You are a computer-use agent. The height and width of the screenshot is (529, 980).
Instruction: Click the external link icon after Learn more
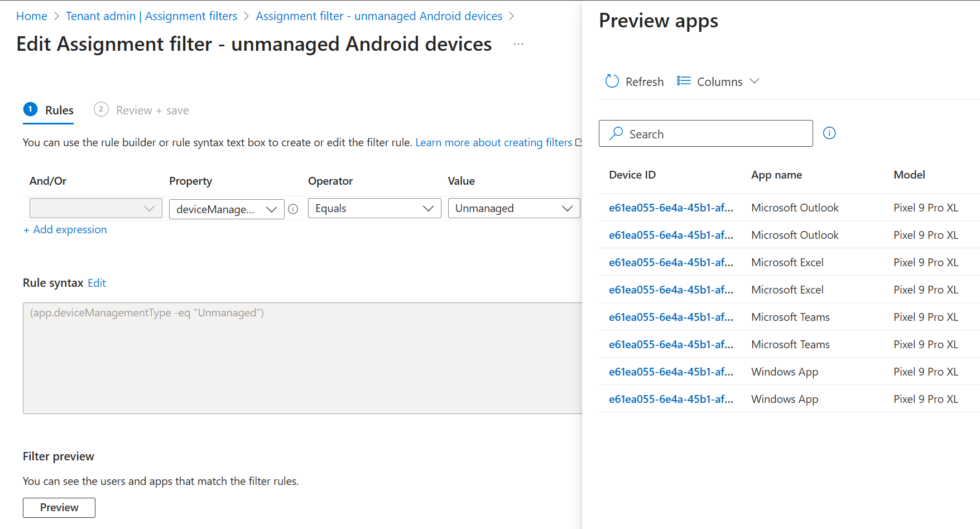579,142
